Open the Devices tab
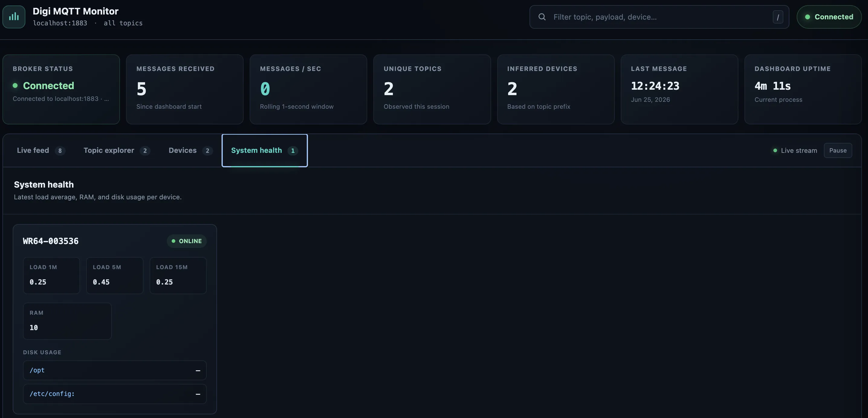The height and width of the screenshot is (418, 868). tap(190, 151)
